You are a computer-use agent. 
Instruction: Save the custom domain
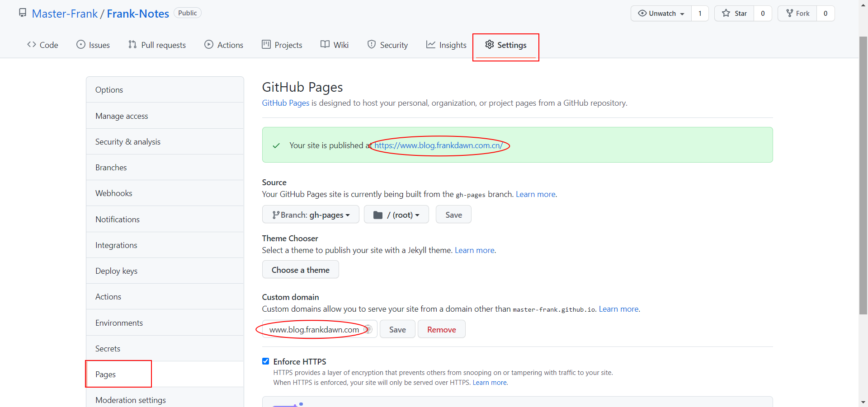tap(397, 329)
